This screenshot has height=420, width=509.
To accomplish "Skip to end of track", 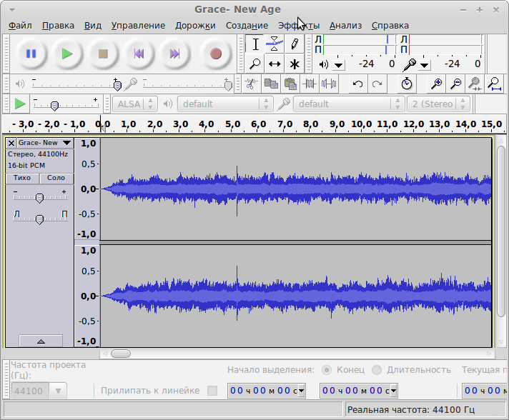I will pyautogui.click(x=174, y=54).
